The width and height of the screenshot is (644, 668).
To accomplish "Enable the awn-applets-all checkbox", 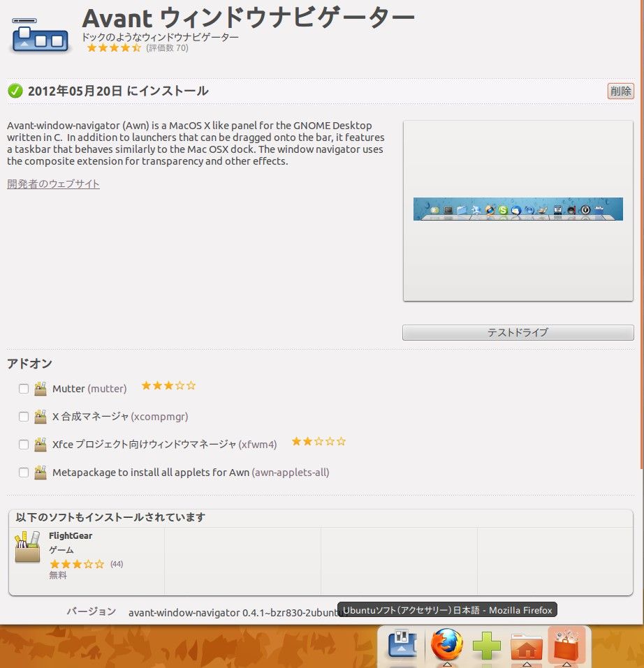I will click(24, 473).
